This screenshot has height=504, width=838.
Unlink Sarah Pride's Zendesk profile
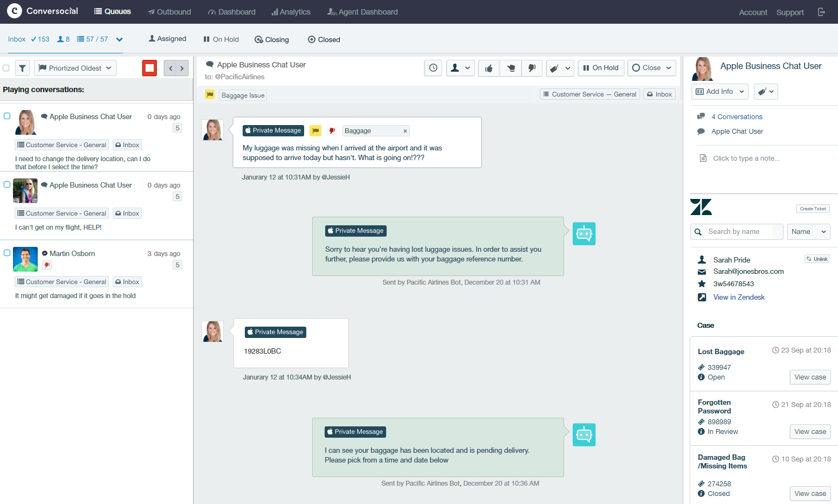[817, 259]
